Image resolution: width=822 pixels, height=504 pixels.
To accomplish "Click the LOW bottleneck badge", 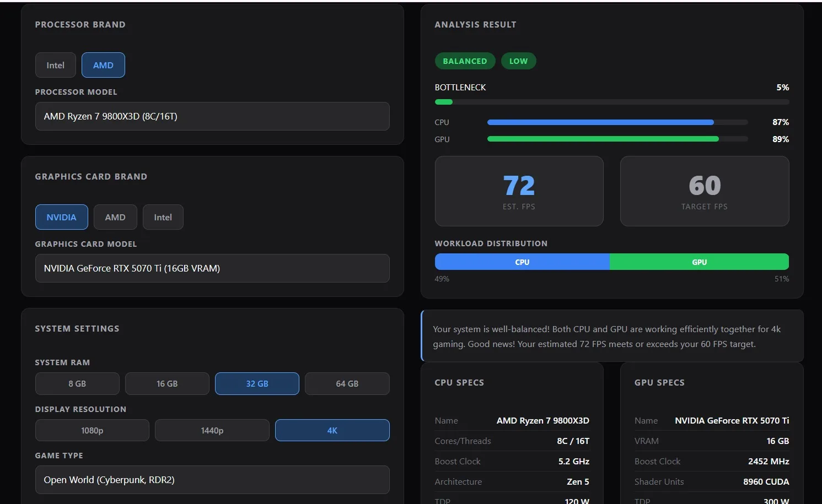I will [518, 61].
